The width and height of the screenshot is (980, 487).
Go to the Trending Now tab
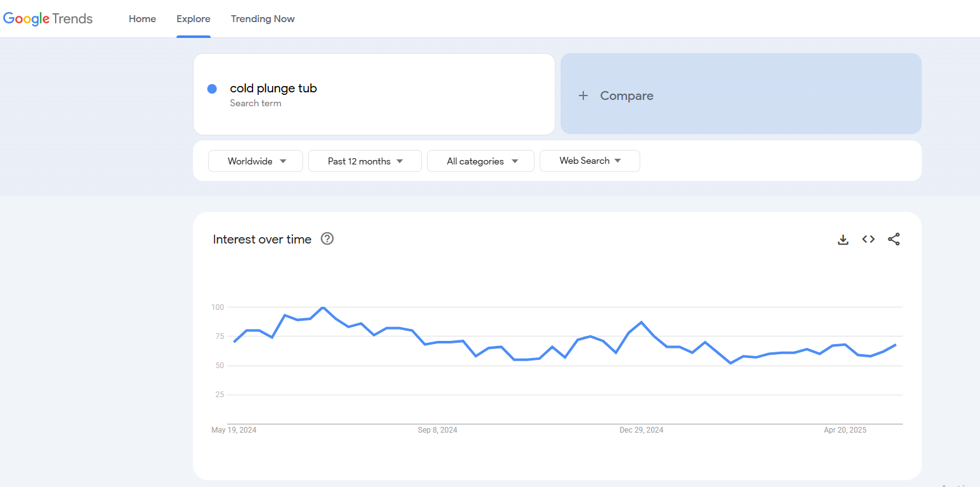coord(263,19)
